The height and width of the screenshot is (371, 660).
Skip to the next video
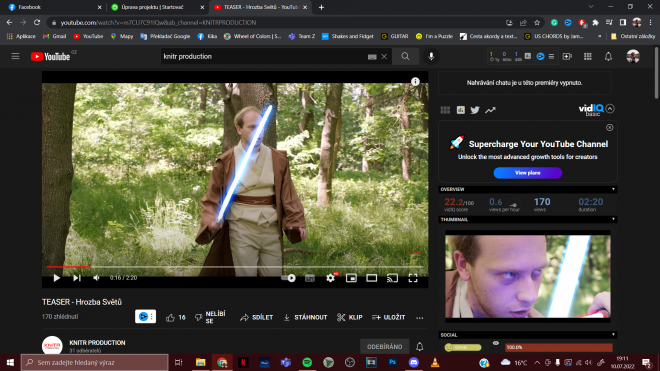[77, 278]
